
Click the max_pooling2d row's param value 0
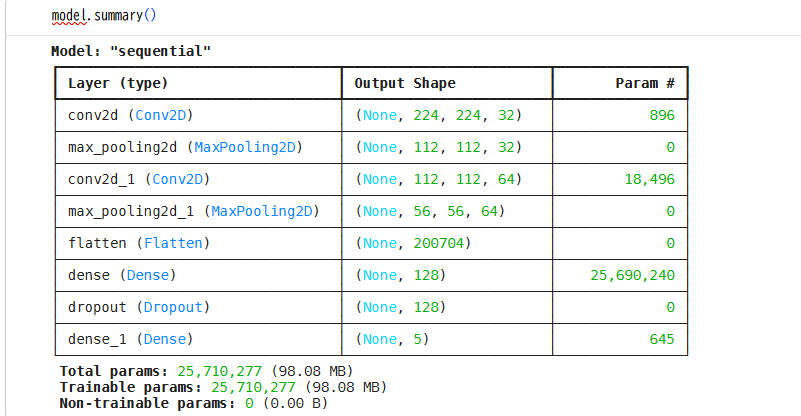click(x=670, y=147)
